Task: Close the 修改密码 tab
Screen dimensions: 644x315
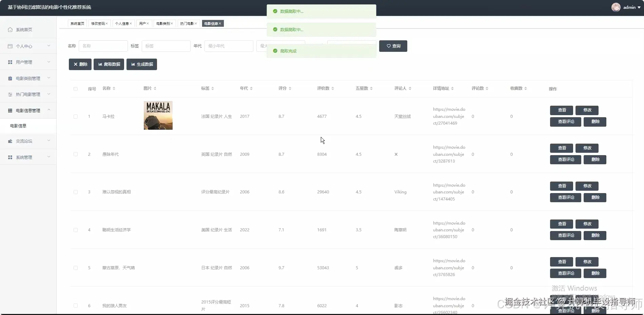Action: pos(106,24)
